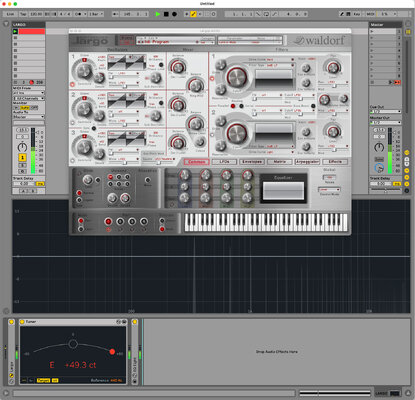Click the Filter 1 Pan knob

tap(333, 67)
